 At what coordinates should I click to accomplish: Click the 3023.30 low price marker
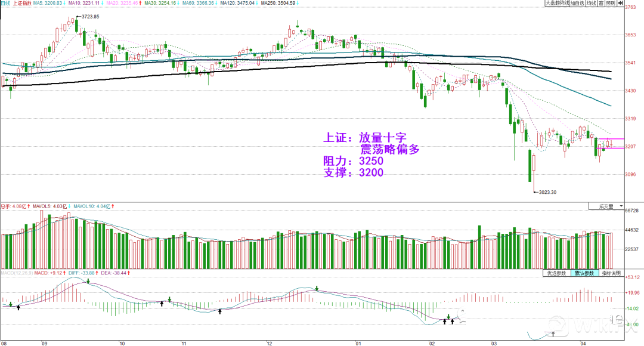(x=546, y=192)
